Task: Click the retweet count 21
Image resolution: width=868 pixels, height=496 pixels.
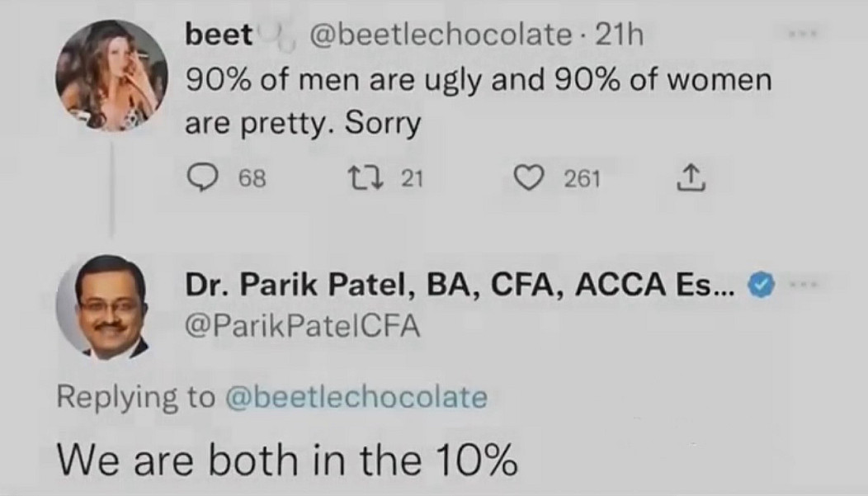Action: pyautogui.click(x=410, y=178)
